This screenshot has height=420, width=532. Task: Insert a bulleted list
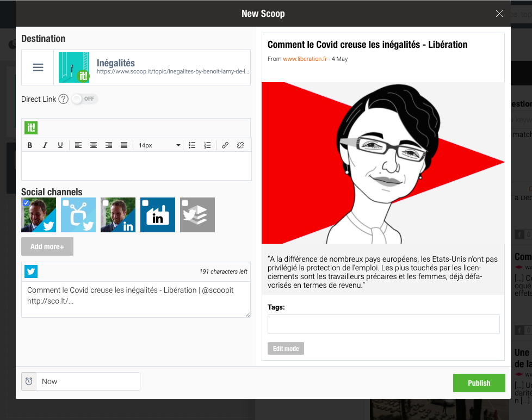click(192, 145)
